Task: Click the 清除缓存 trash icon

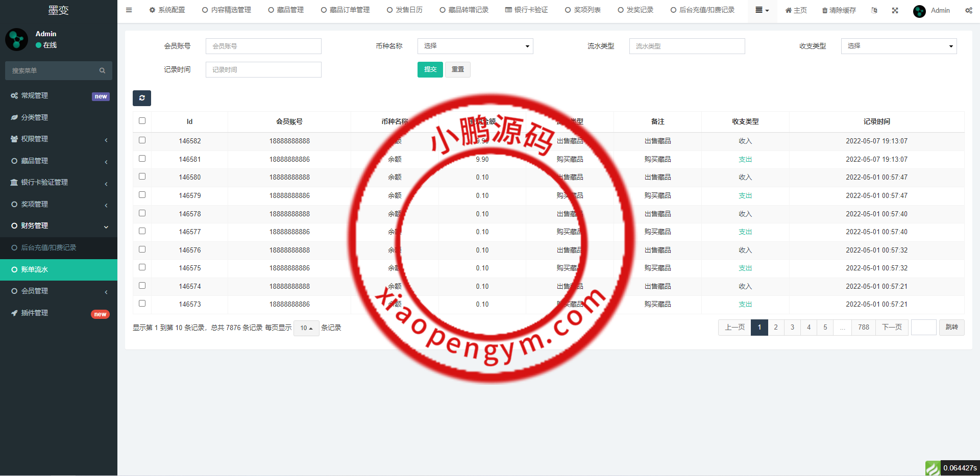Action: (824, 11)
